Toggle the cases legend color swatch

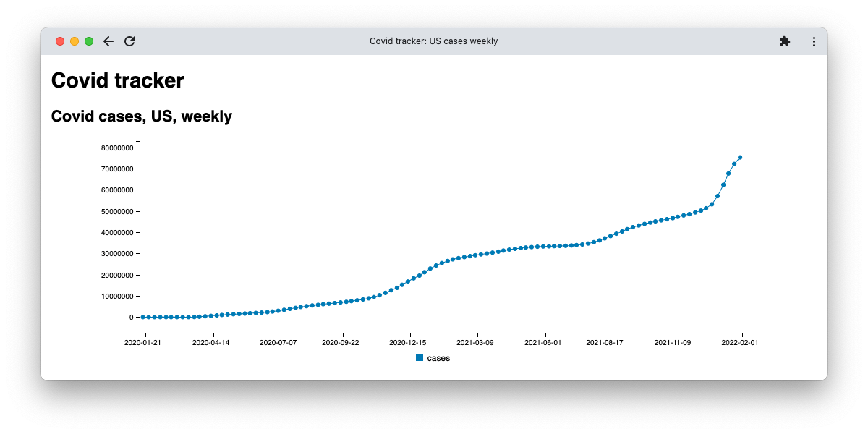pyautogui.click(x=420, y=357)
